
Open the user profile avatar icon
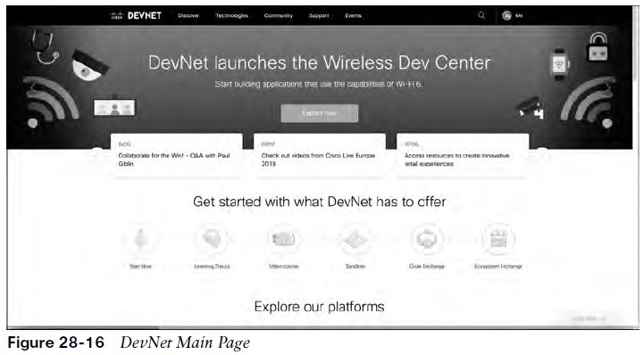click(x=506, y=15)
